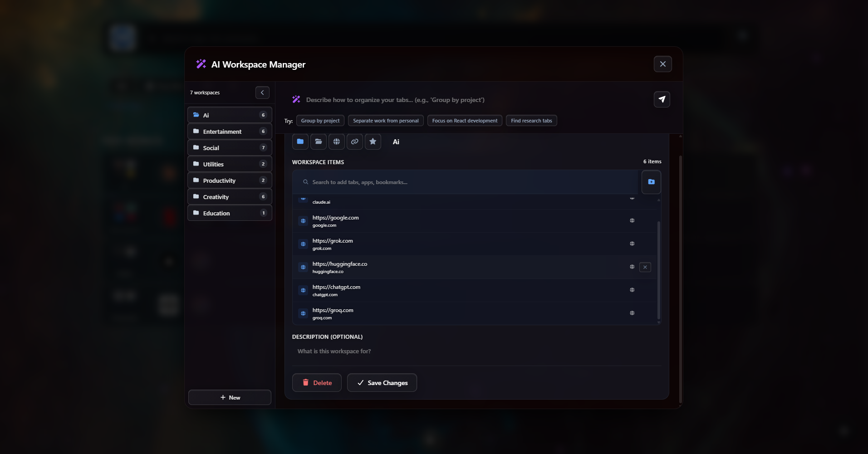The height and width of the screenshot is (454, 868).
Task: Click google.com row's right globe icon
Action: 632,220
